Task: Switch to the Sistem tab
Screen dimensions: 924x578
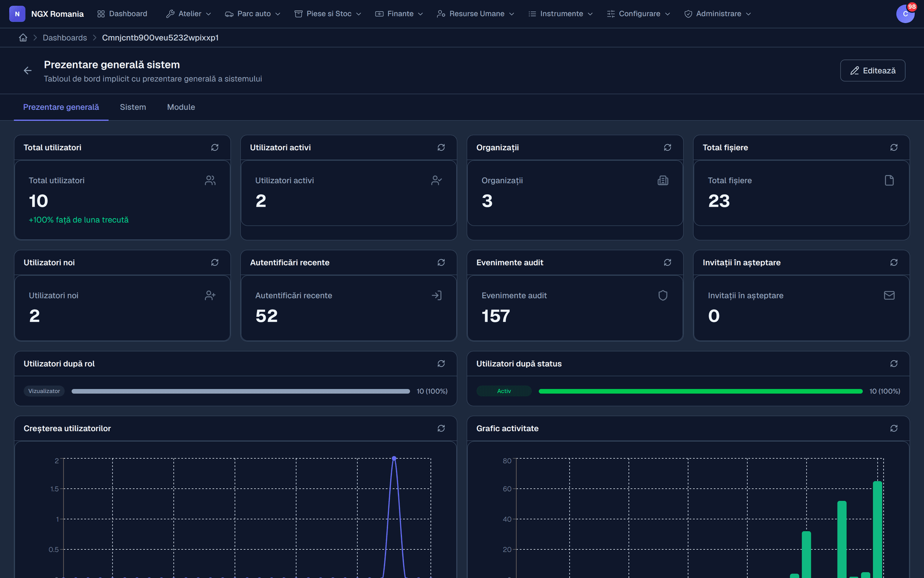Action: (x=133, y=107)
